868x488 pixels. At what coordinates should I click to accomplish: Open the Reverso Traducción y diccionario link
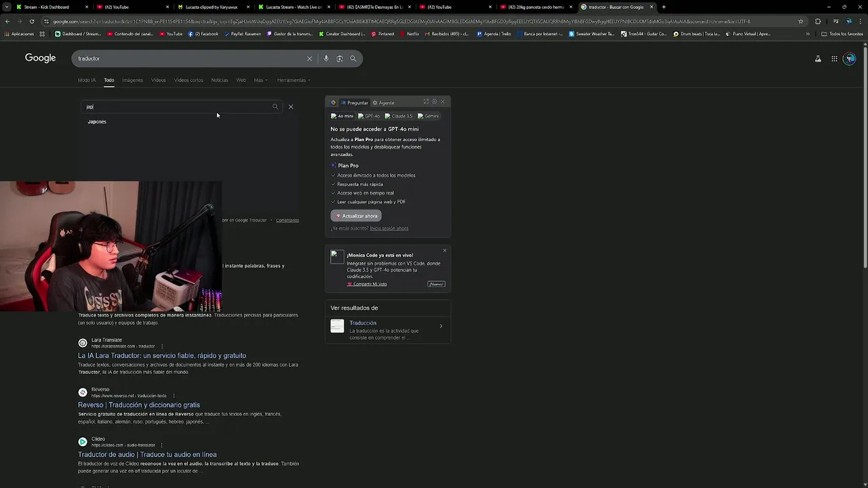[139, 405]
